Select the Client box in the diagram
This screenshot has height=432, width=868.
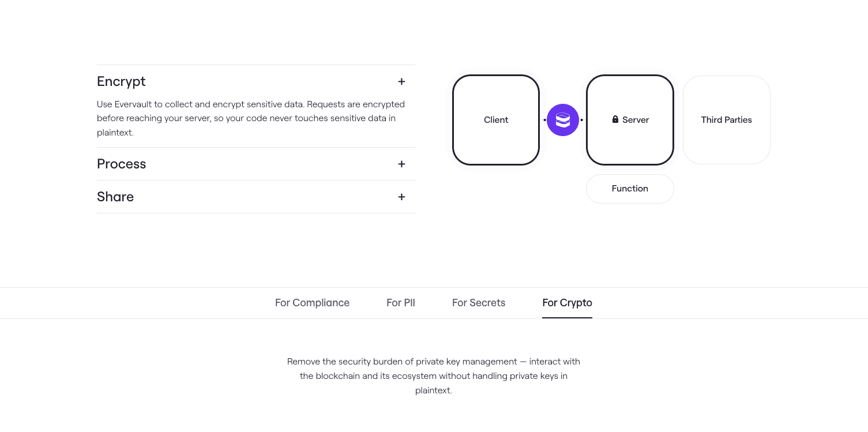point(496,120)
